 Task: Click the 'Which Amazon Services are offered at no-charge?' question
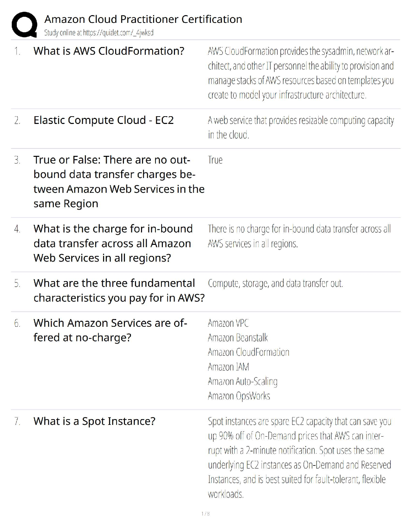[110, 330]
